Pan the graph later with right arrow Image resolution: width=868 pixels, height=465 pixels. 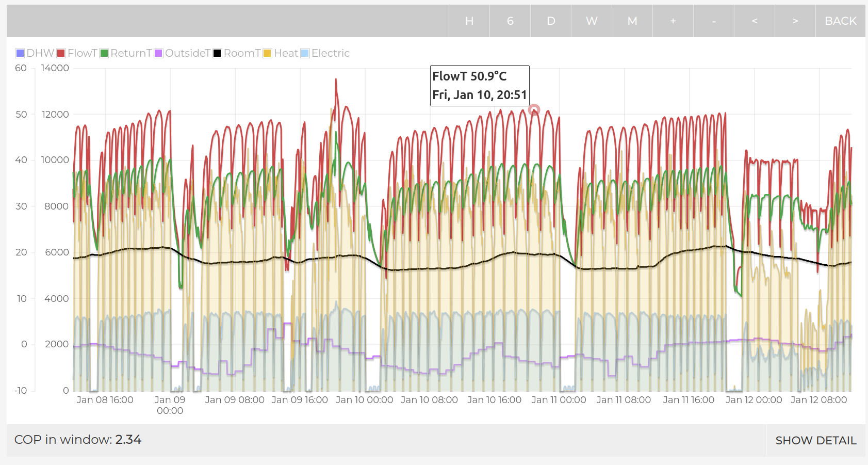click(x=795, y=21)
